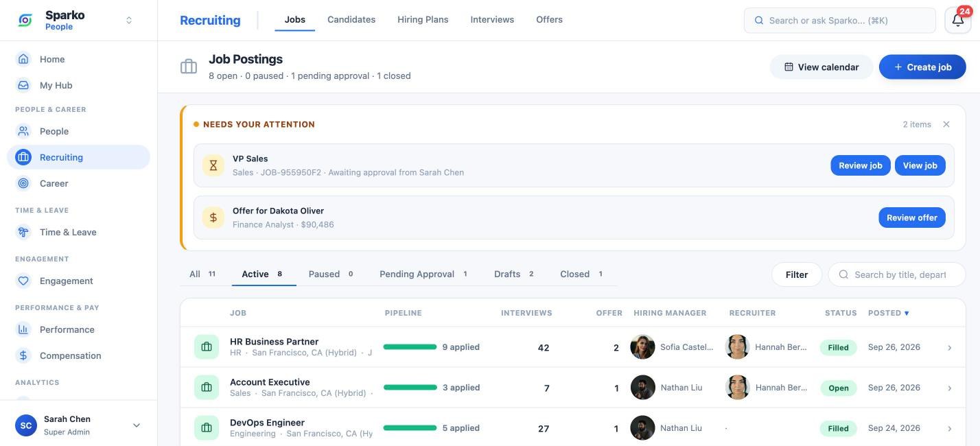The height and width of the screenshot is (446, 980).
Task: Open the Engagement heart icon
Action: (x=23, y=281)
